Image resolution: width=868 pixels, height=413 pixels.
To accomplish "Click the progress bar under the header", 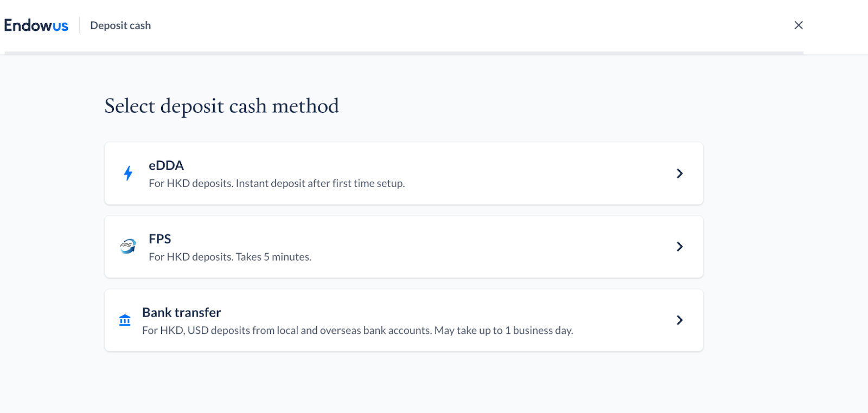I will pyautogui.click(x=404, y=53).
